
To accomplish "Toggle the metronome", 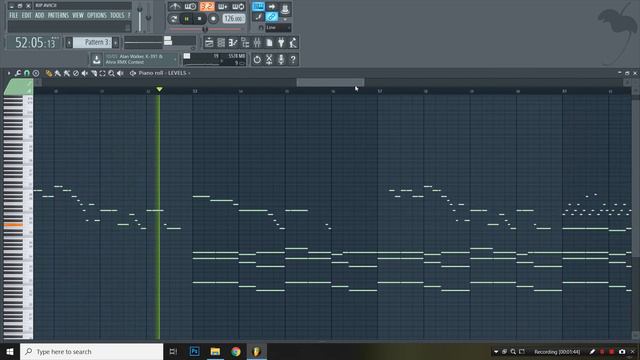I will pos(175,7).
